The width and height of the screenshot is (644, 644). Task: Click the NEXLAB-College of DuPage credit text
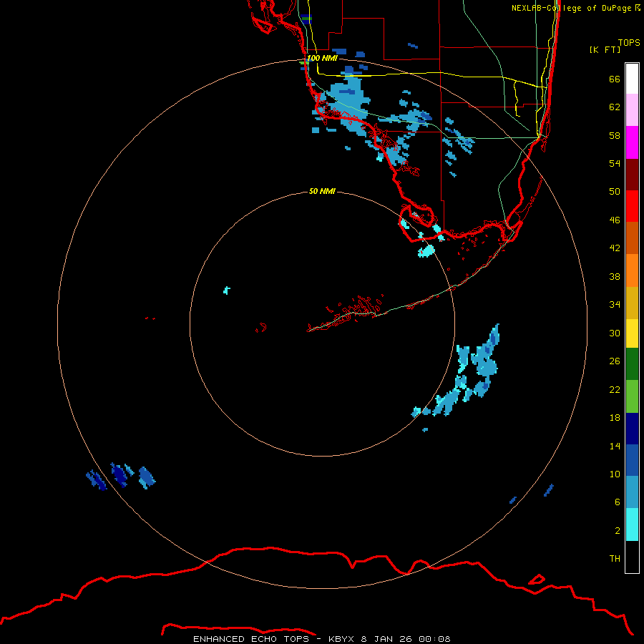(x=571, y=8)
